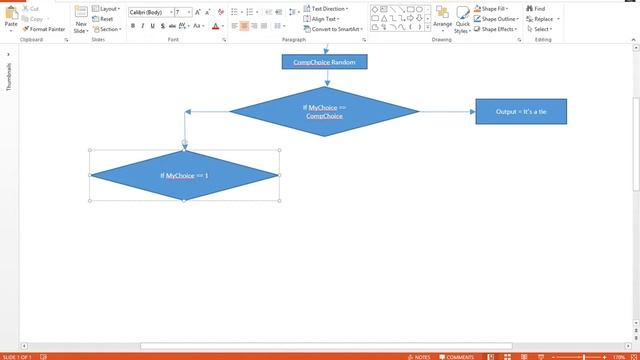Image resolution: width=640 pixels, height=360 pixels.
Task: Increase list indent level
Action: pyautogui.click(x=279, y=12)
